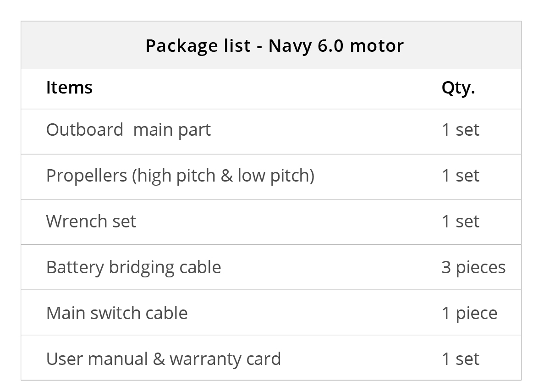Select the quantity beside Wrench set
This screenshot has height=392, width=533.
460,221
